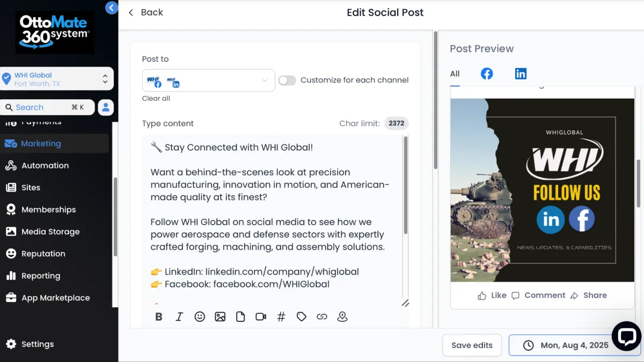Click the facebook.com/WHIGlobal line in the content
Viewport: 644px width, 362px height.
click(x=240, y=284)
